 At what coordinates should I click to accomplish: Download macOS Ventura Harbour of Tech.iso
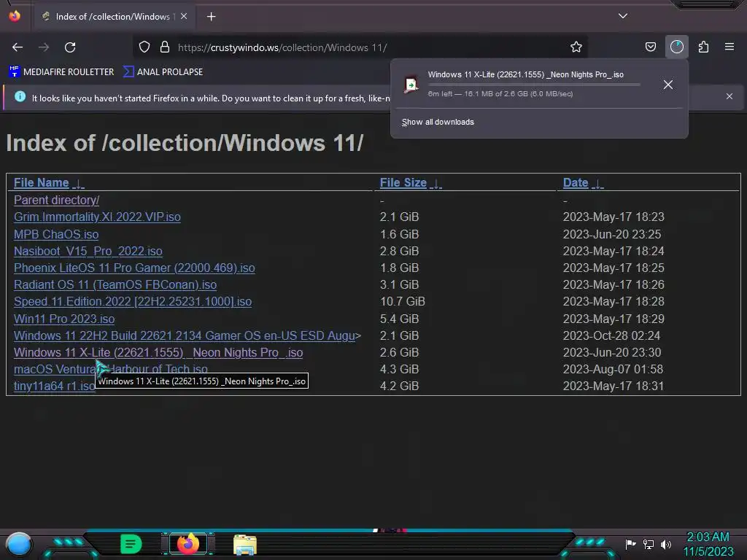coord(111,369)
